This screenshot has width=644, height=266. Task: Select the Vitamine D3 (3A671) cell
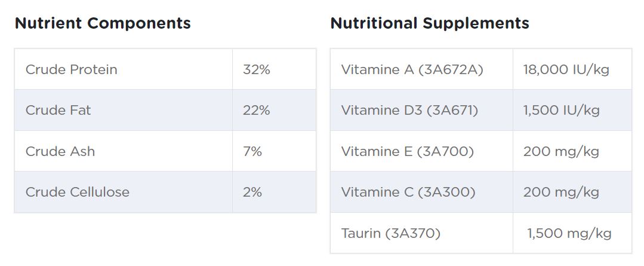coord(409,110)
